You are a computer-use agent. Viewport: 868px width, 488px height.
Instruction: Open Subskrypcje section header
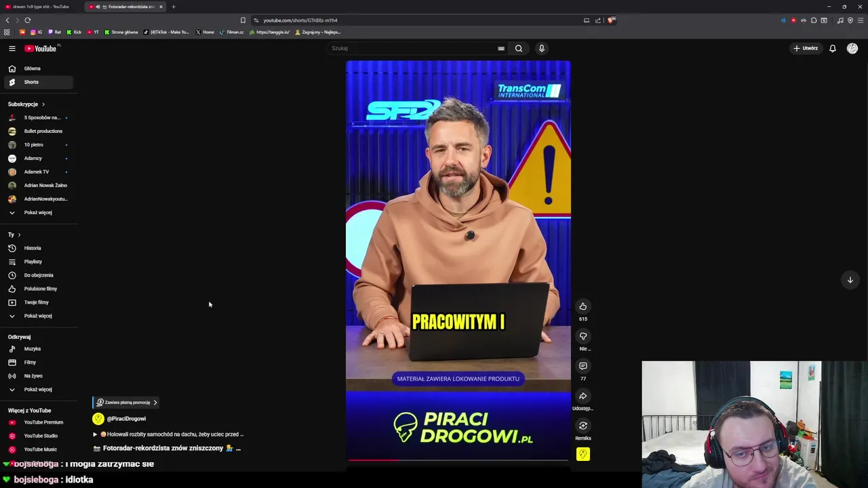26,104
